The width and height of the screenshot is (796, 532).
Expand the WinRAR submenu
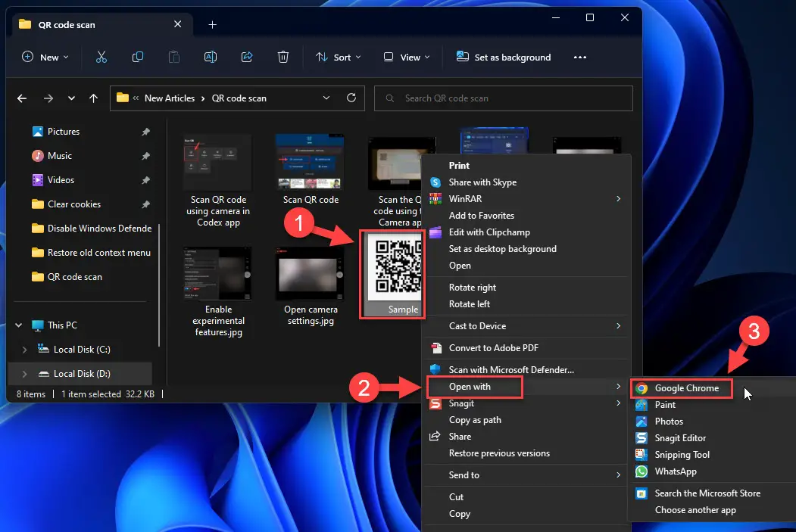[x=618, y=199]
